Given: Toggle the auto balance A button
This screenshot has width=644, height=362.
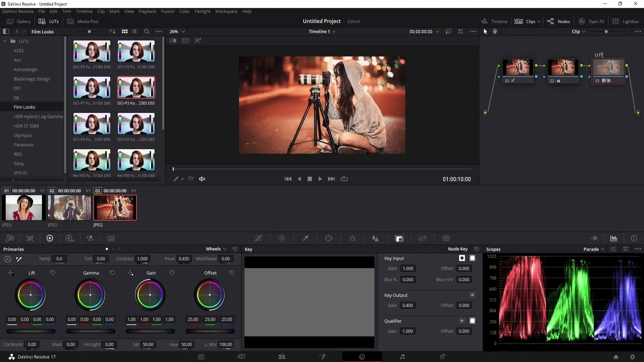Looking at the screenshot, I should coord(8,259).
